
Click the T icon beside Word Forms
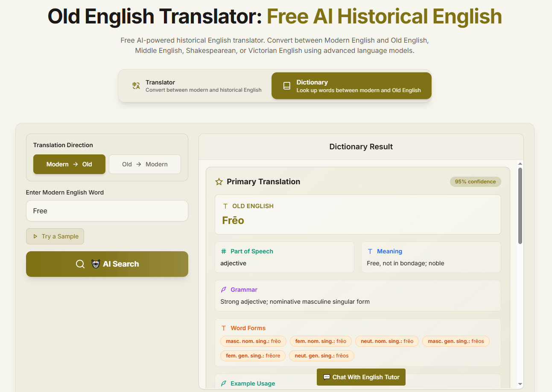point(224,328)
